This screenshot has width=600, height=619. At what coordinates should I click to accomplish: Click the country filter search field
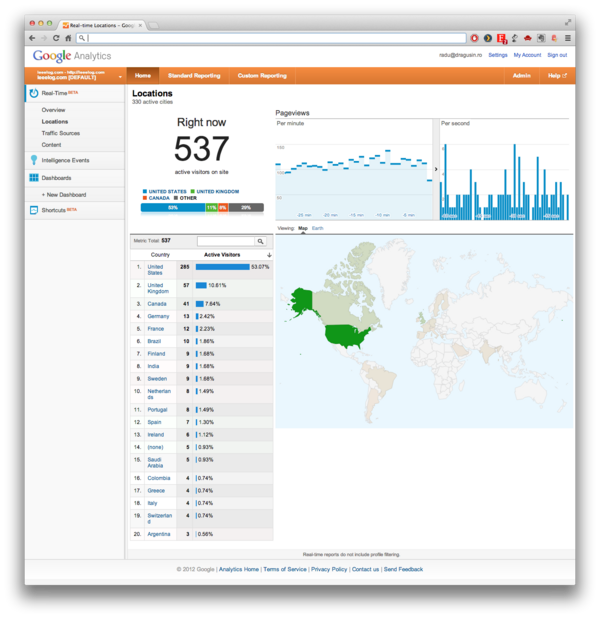pyautogui.click(x=226, y=241)
